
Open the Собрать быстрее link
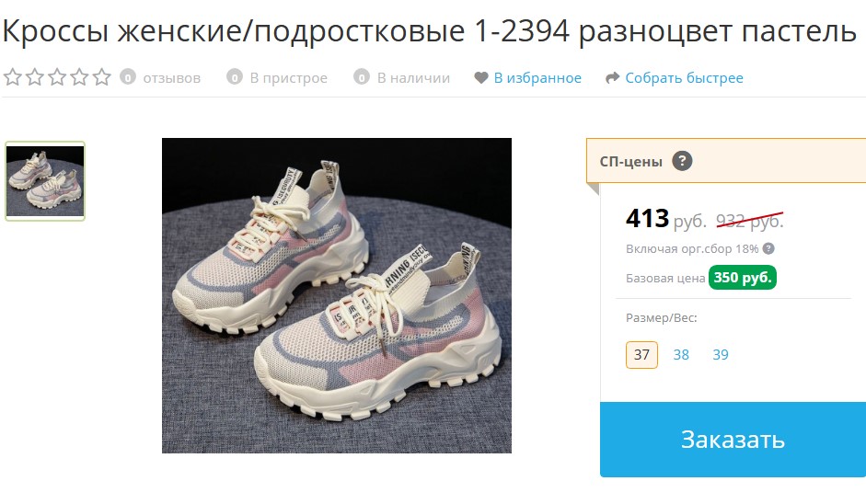click(684, 78)
